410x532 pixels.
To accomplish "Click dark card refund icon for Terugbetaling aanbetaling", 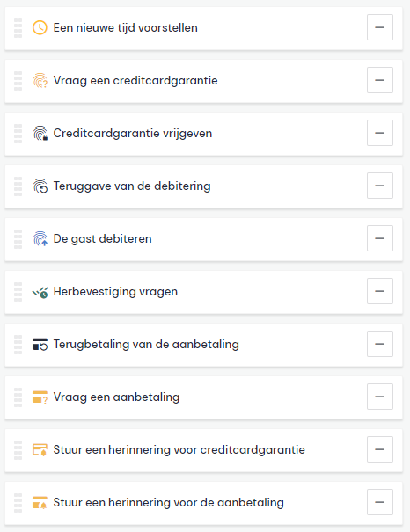I will click(x=40, y=344).
